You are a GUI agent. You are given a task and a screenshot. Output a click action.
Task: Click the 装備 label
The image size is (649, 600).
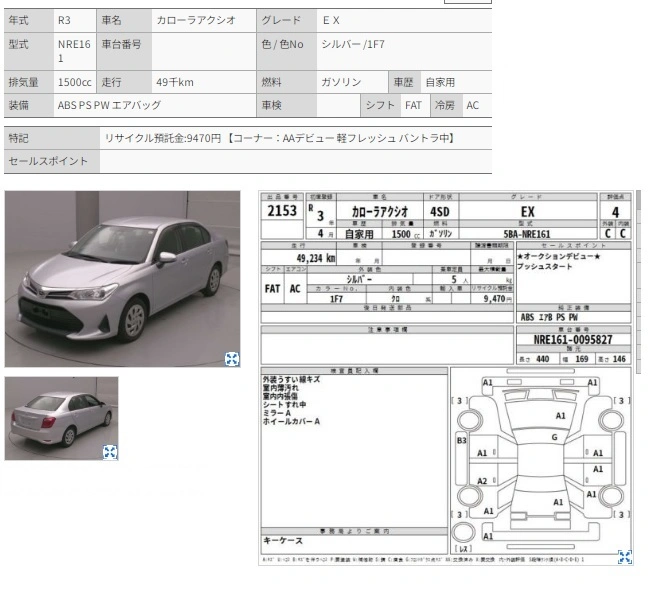(19, 105)
